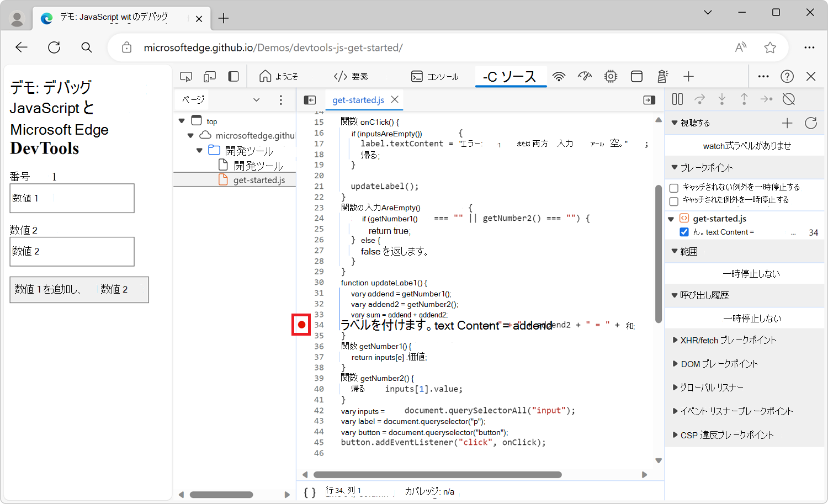Step over next function call

(700, 99)
